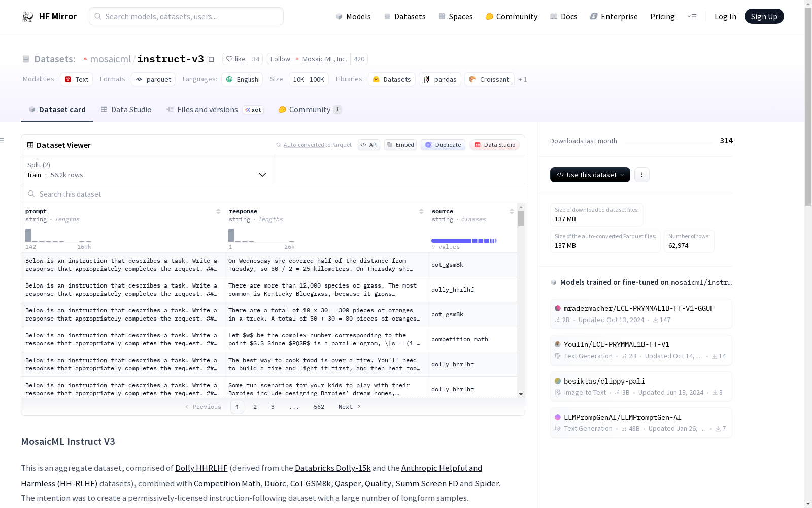Open Models in the top navigation
Image resolution: width=812 pixels, height=508 pixels.
pyautogui.click(x=353, y=17)
